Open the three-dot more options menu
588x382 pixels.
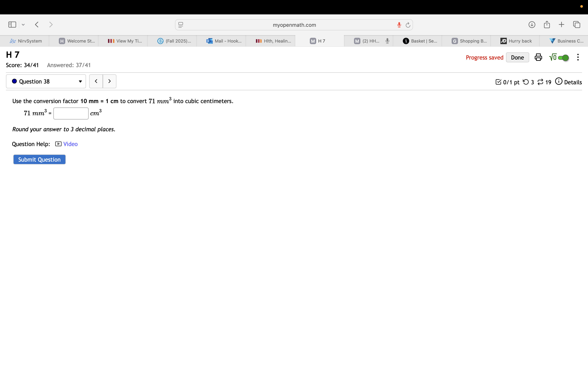click(578, 57)
